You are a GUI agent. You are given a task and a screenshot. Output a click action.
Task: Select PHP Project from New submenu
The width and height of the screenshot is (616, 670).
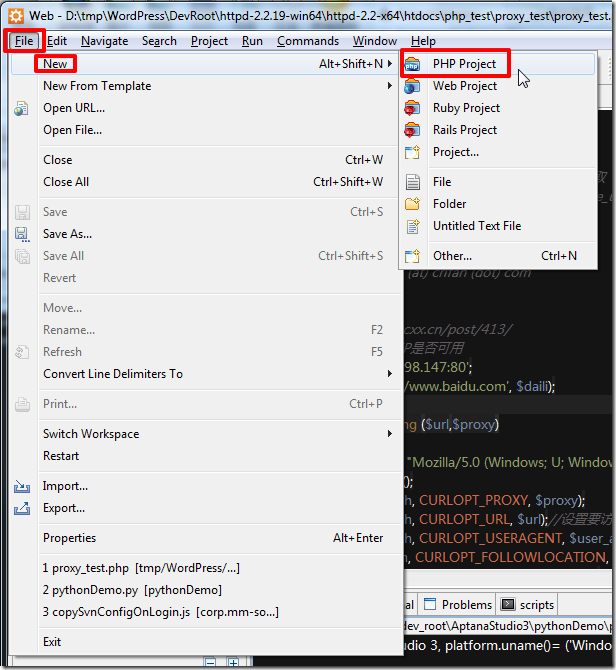pos(498,64)
